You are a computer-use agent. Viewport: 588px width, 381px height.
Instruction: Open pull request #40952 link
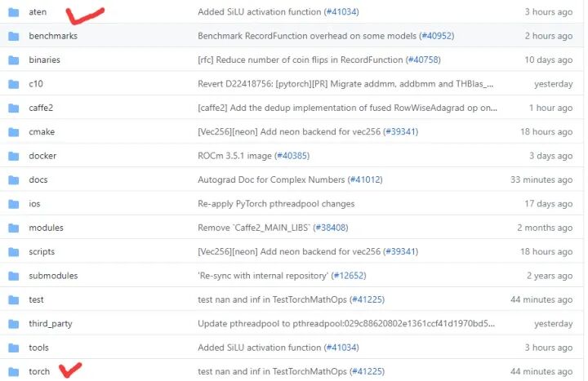pos(436,36)
